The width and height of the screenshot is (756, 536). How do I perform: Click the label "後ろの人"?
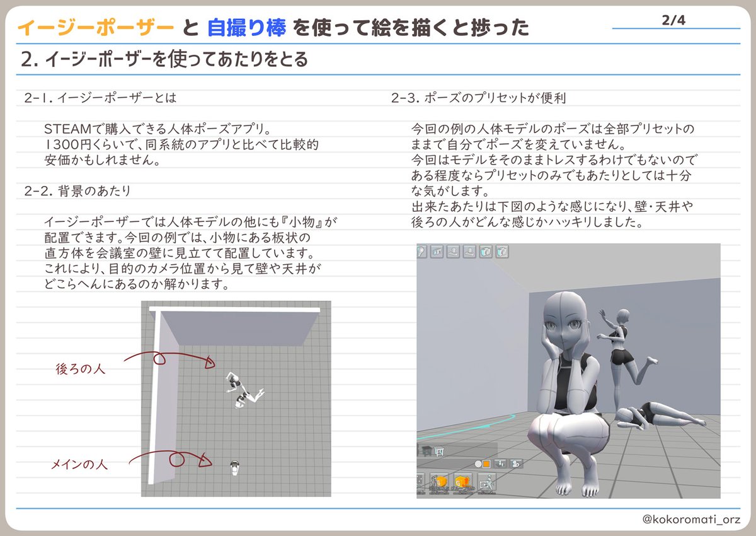(80, 369)
